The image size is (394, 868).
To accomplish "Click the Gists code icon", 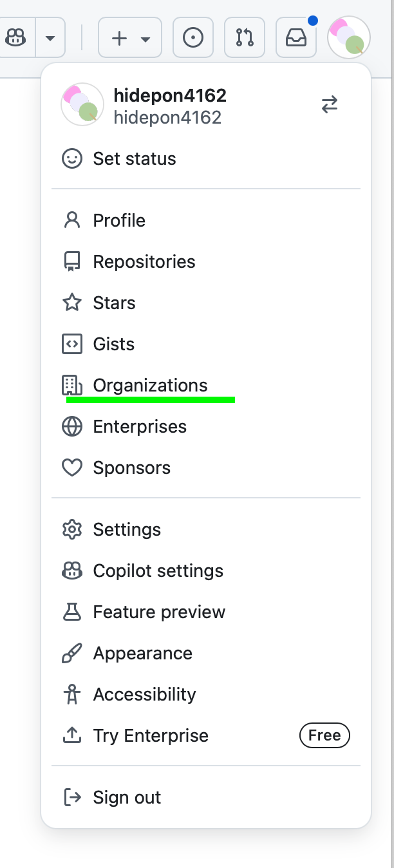I will click(72, 344).
